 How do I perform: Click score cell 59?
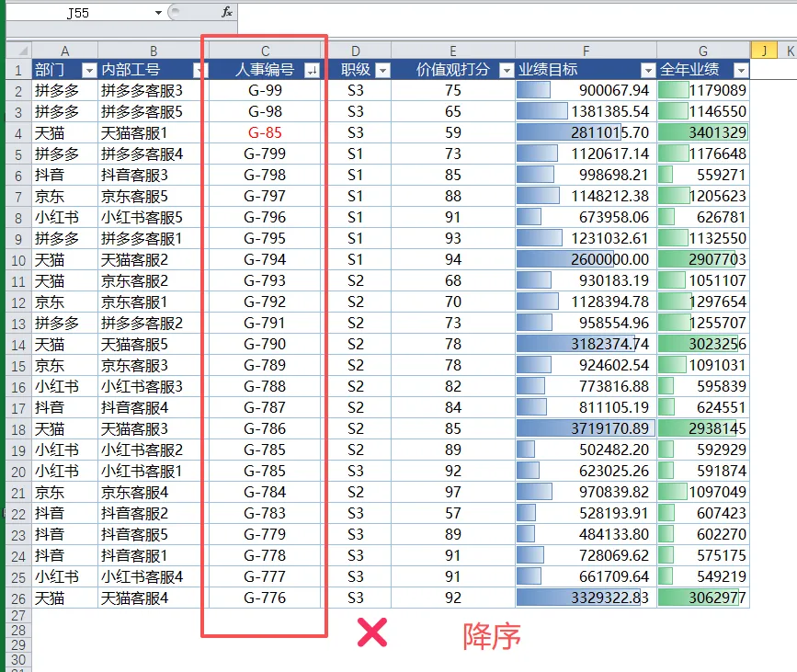[453, 132]
